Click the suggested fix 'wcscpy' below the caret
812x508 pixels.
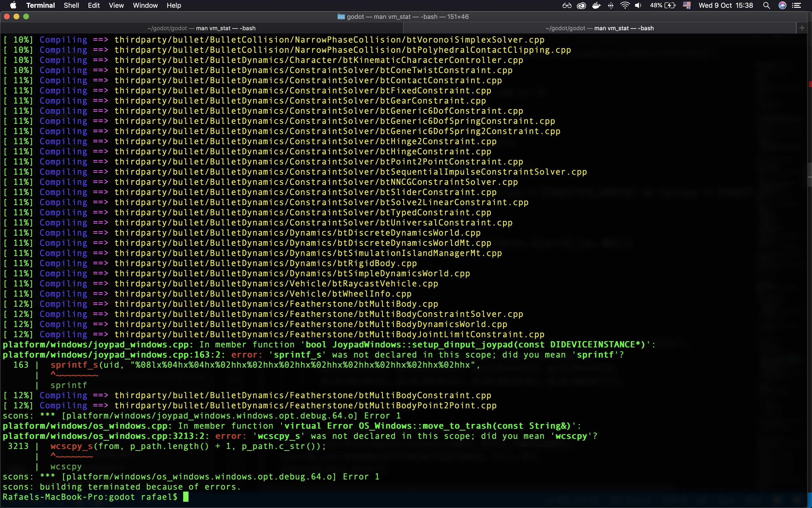(x=66, y=467)
